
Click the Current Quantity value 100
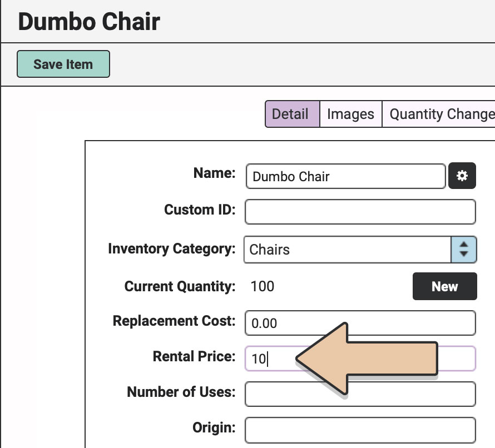pyautogui.click(x=263, y=286)
